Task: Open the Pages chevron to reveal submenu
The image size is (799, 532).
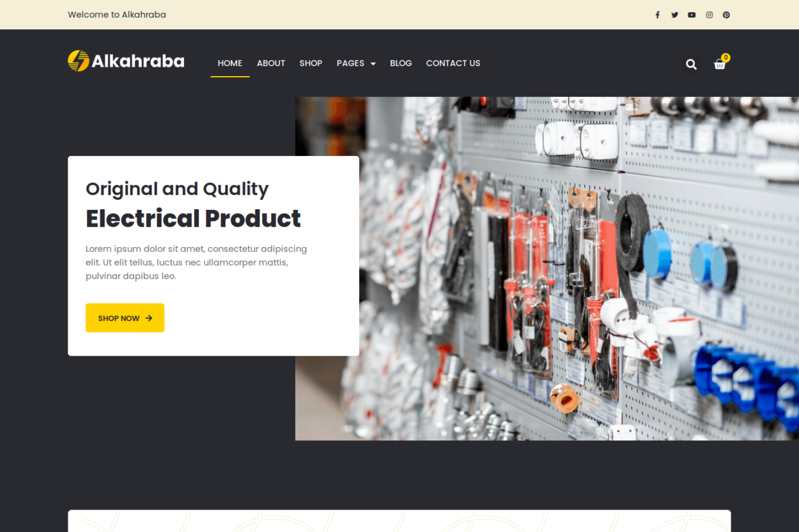Action: 373,63
